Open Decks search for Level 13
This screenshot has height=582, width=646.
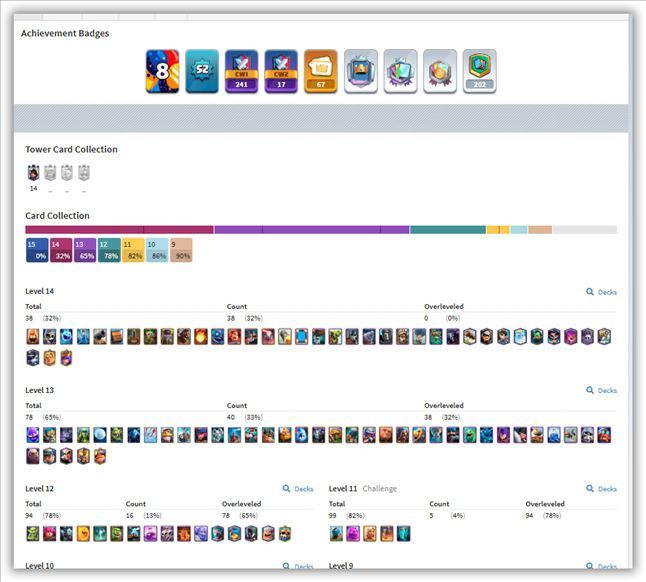602,390
